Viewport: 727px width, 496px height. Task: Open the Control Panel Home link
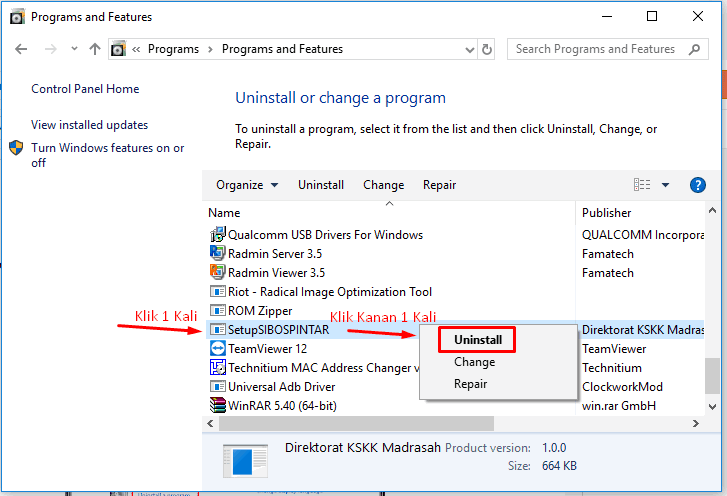[x=85, y=89]
